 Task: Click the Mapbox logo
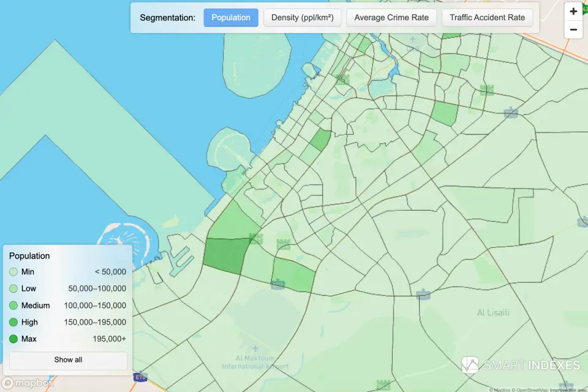pos(28,383)
